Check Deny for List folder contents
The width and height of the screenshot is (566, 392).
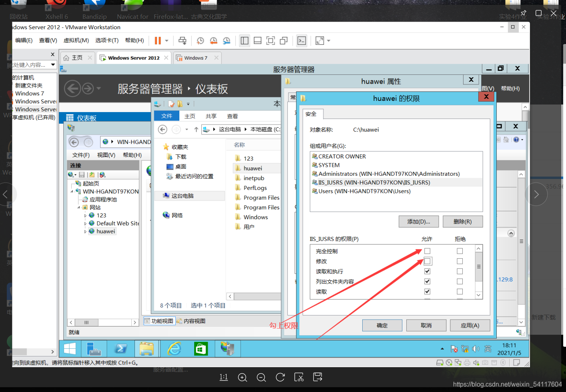point(460,281)
